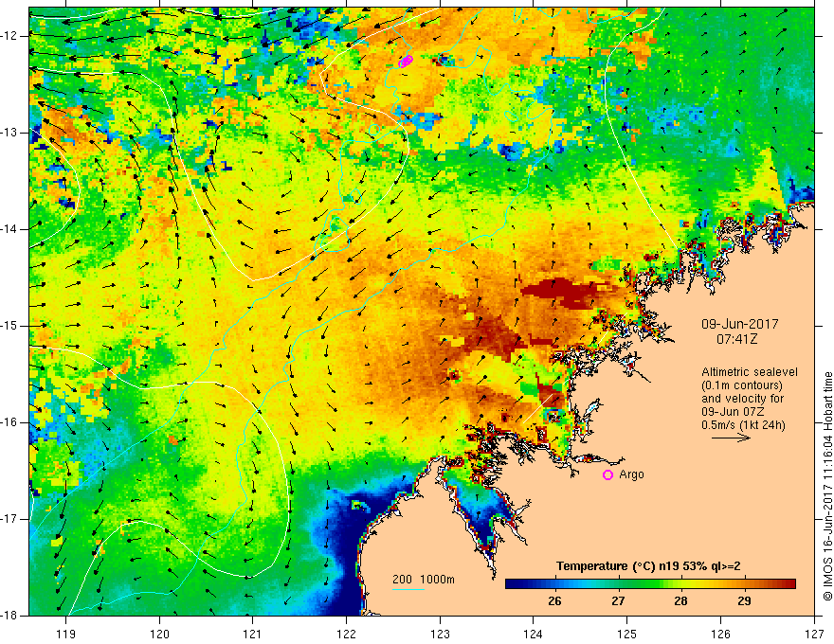Click the Argo float marker near 12.3S
This screenshot has width=834, height=644.
coord(406,62)
